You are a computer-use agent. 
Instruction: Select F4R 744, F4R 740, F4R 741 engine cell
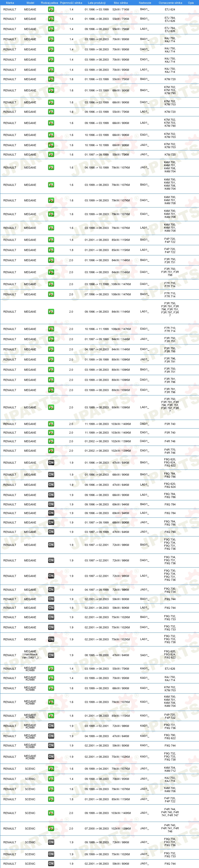[170, 813]
